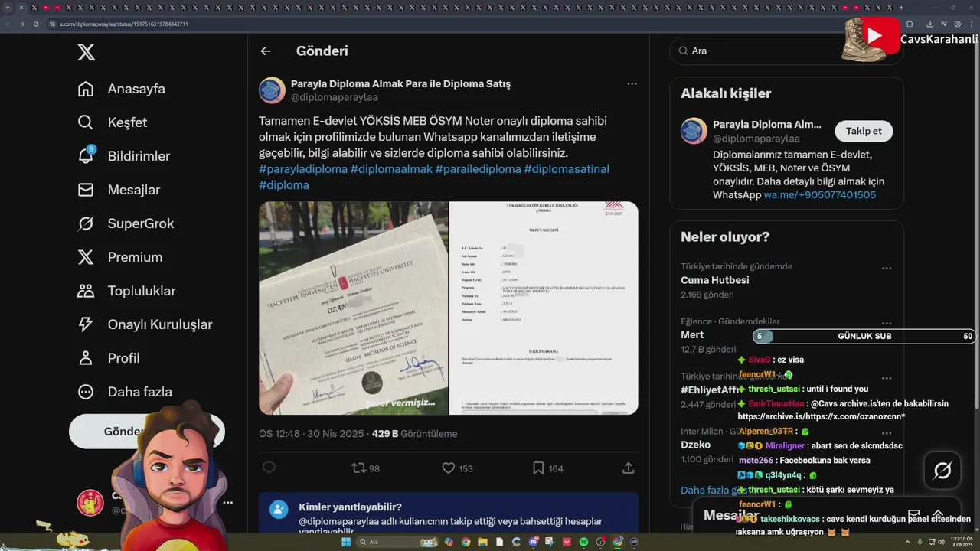
Task: Open the post's three-dot options menu
Action: click(632, 83)
